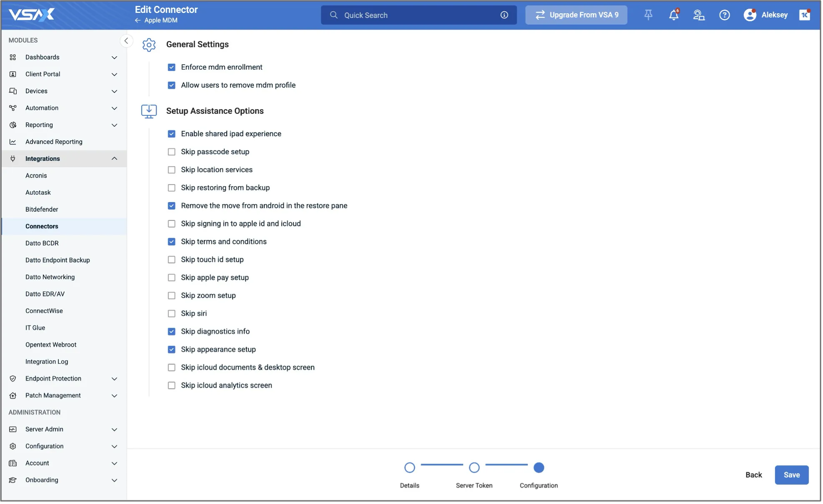Click back arrow next to Apple MDM

[x=138, y=20]
